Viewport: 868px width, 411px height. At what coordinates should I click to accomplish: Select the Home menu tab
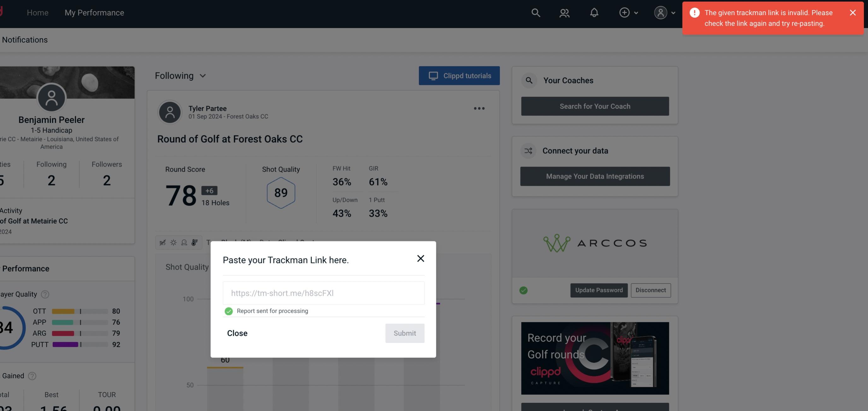[x=37, y=12]
